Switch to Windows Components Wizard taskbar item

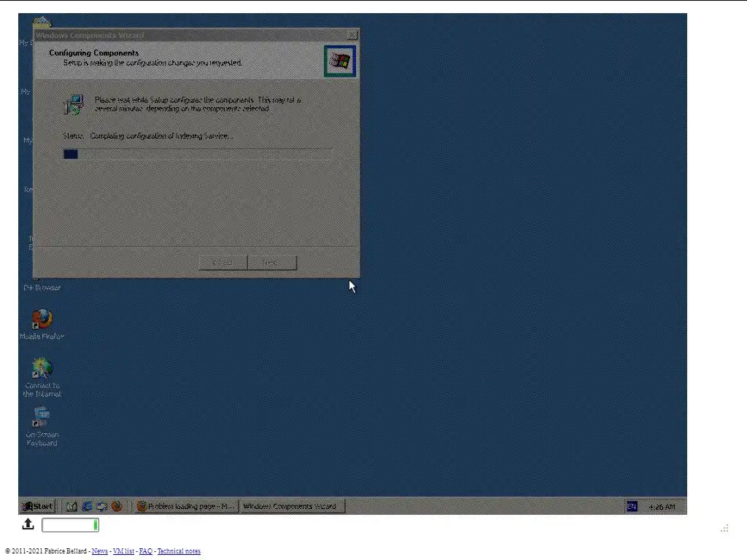point(292,506)
